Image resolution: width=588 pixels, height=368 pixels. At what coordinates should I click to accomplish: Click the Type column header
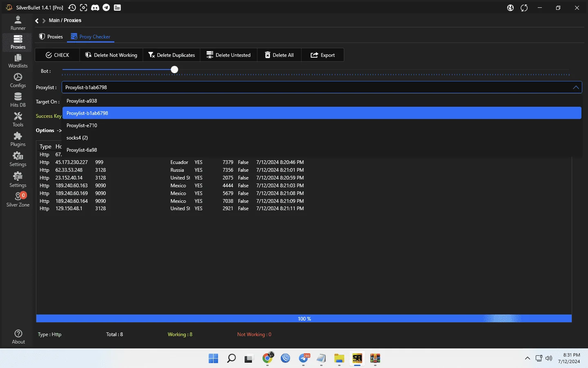(45, 146)
